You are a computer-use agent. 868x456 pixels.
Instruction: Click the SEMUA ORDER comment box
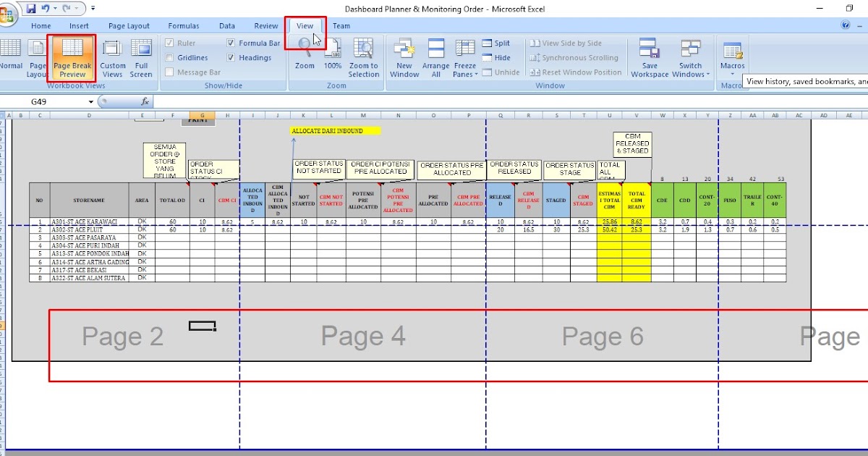click(x=165, y=161)
